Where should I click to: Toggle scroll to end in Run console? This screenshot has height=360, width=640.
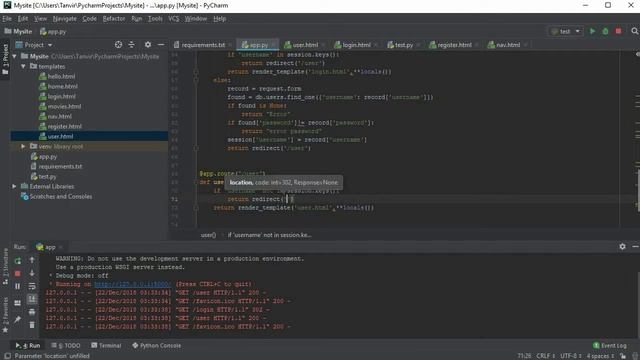32,299
